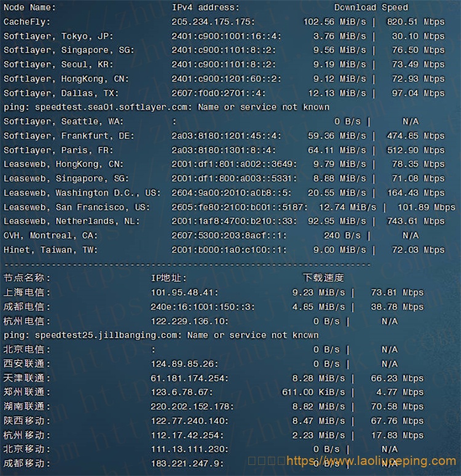Click the value 611.00 KiB/s

313,392
